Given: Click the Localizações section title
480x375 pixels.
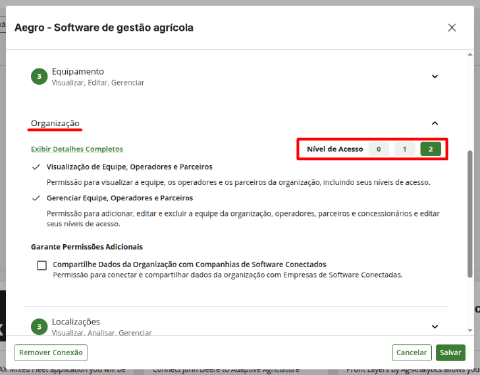Looking at the screenshot, I should coord(76,322).
